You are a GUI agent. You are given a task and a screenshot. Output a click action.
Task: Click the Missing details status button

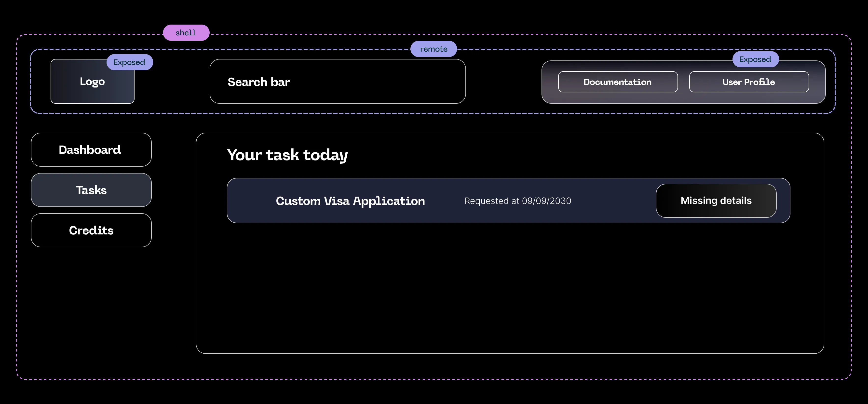[x=716, y=201]
